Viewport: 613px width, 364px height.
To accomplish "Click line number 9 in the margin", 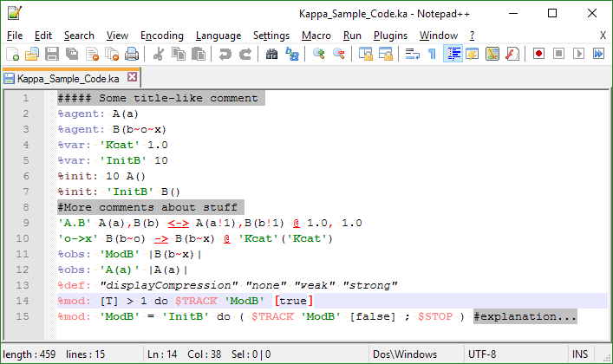I will click(x=26, y=223).
